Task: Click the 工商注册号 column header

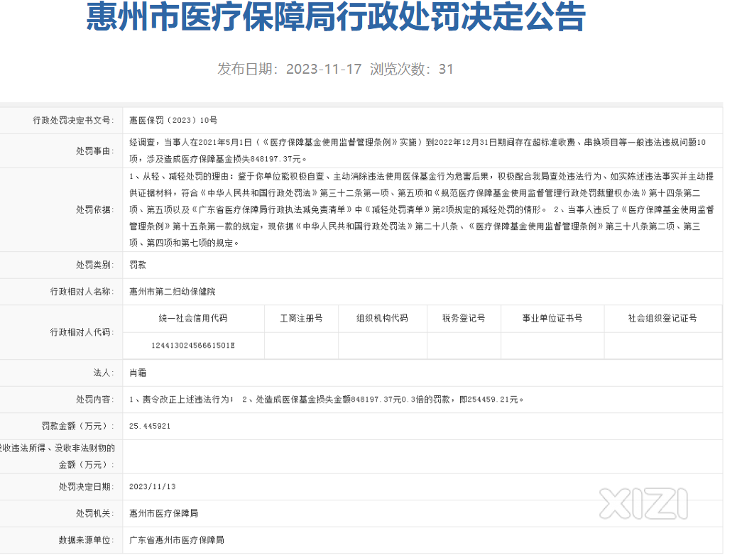Action: (302, 318)
